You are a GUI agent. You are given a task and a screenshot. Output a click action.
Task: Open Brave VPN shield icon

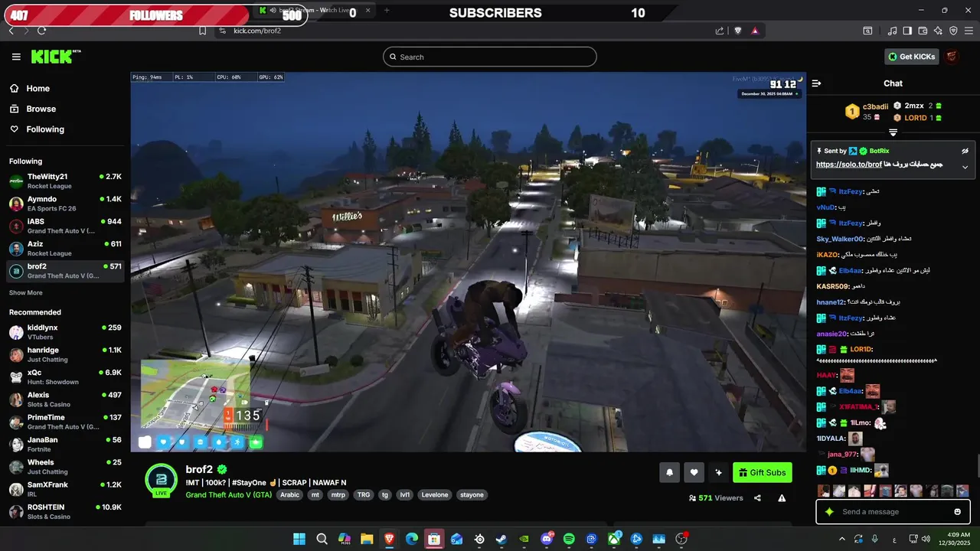(x=953, y=31)
